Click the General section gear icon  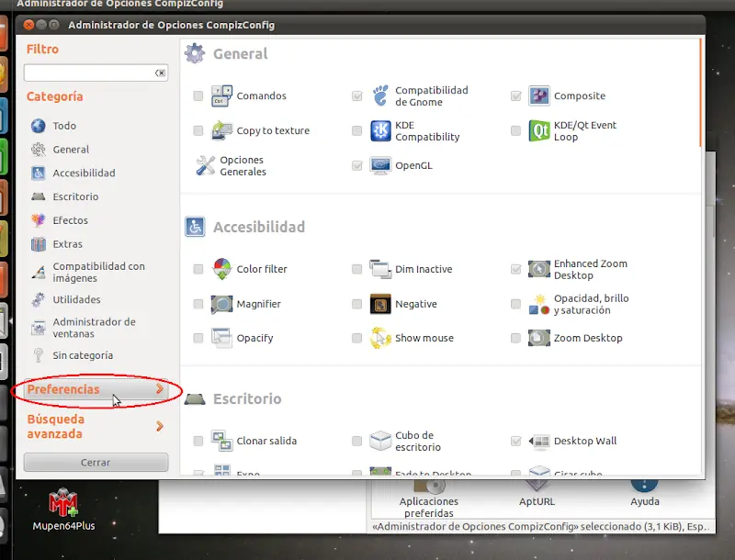195,53
